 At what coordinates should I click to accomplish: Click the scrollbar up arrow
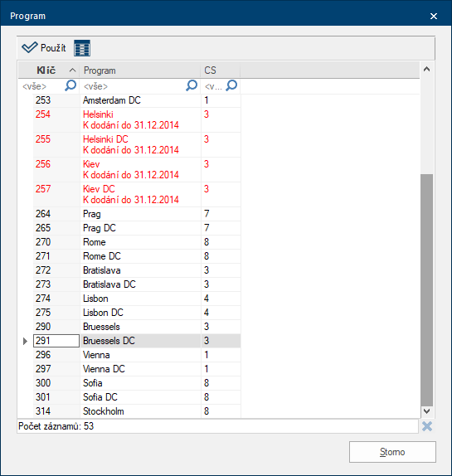point(427,70)
